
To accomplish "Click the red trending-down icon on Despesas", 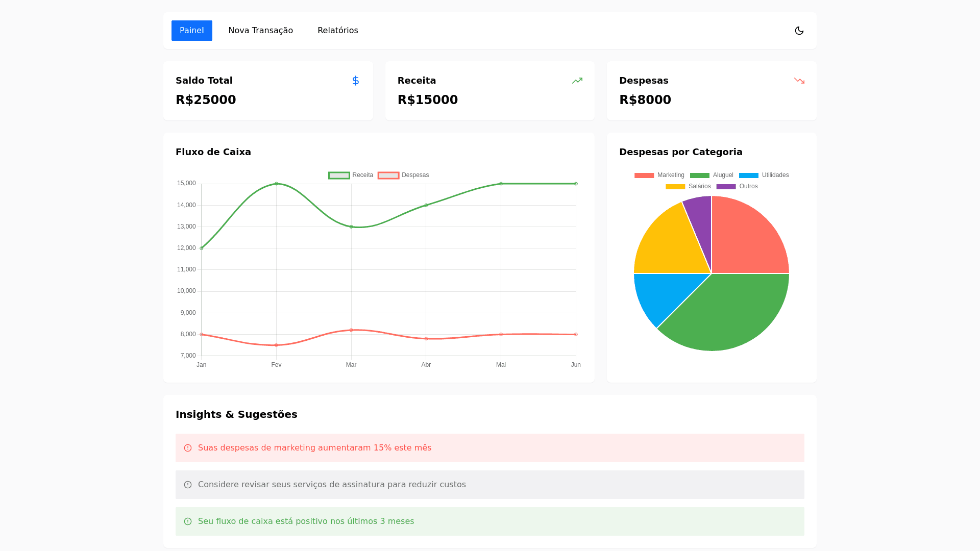I will [799, 81].
